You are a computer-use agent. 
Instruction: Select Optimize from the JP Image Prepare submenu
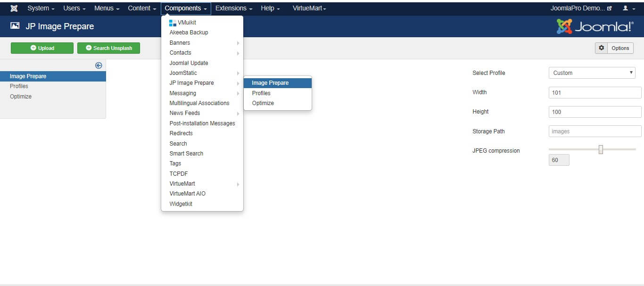(x=263, y=103)
